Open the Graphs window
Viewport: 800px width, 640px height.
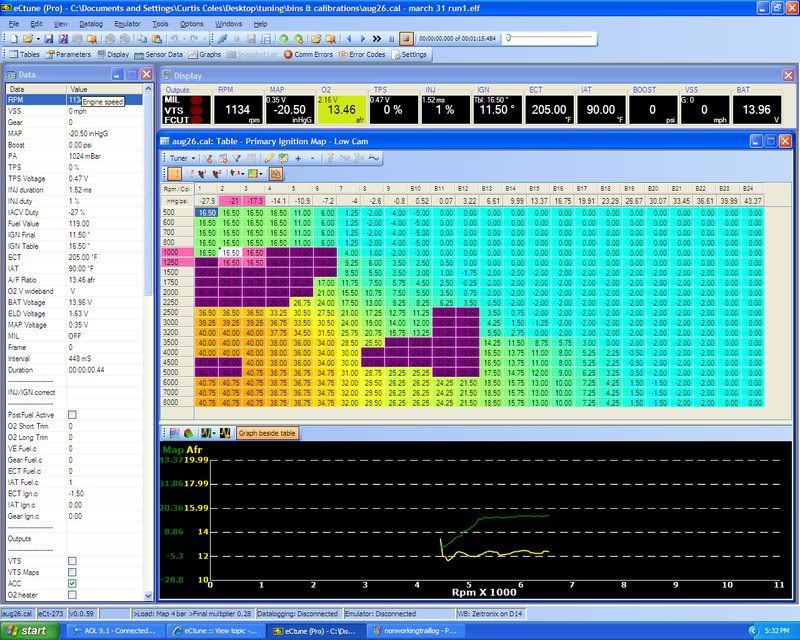(204, 54)
